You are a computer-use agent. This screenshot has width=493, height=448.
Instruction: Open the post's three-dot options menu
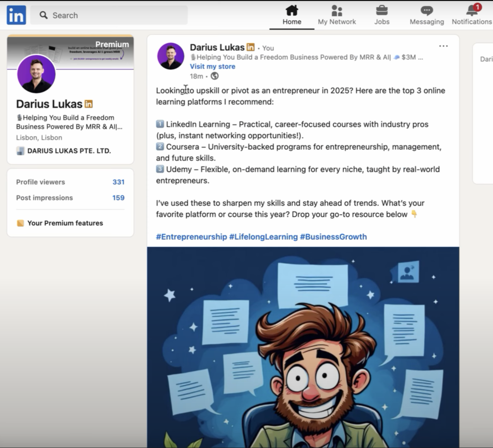coord(443,46)
